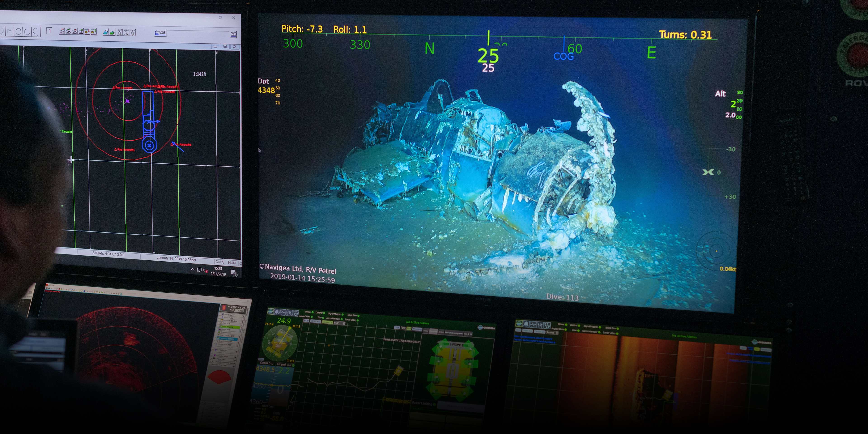Click the TXT text annotation tool

(x=10, y=31)
